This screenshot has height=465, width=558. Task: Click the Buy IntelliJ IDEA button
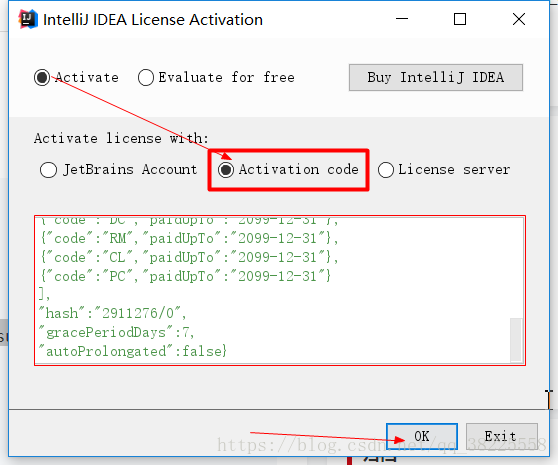[436, 77]
